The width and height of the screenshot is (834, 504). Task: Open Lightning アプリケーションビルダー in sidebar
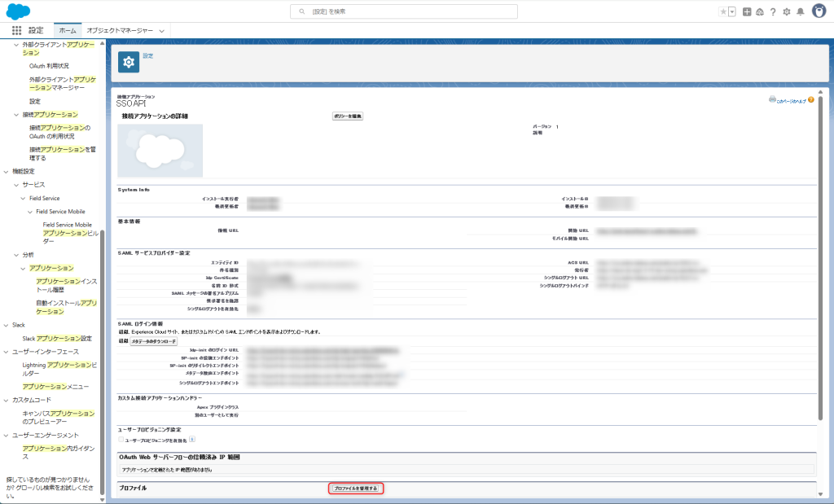59,369
